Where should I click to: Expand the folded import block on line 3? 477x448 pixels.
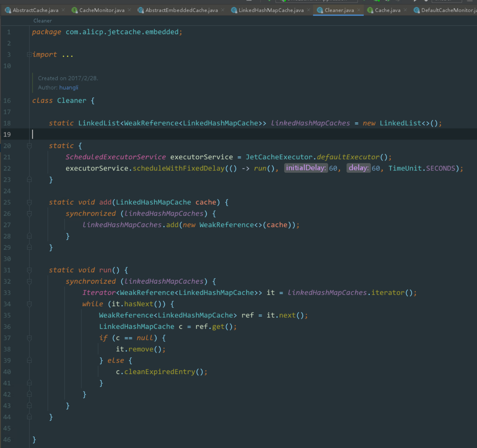point(29,55)
